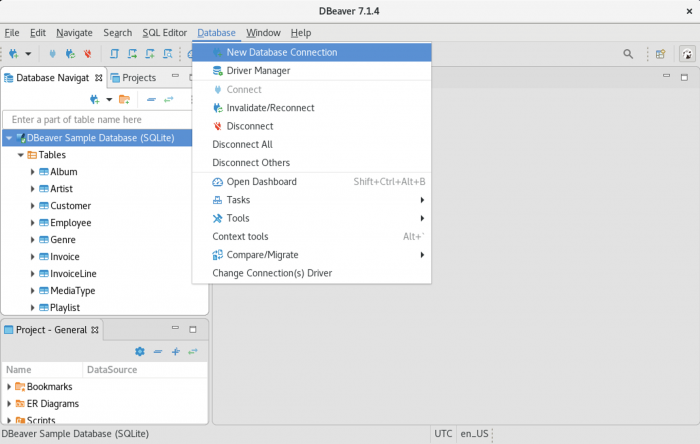The width and height of the screenshot is (700, 444).
Task: Expand the ER Diagrams folder arrow
Action: [x=8, y=403]
